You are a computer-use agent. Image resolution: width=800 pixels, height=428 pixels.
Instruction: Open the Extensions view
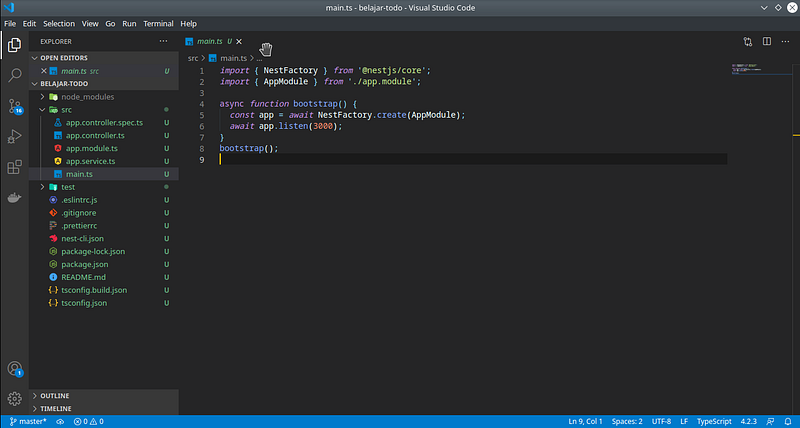point(14,167)
